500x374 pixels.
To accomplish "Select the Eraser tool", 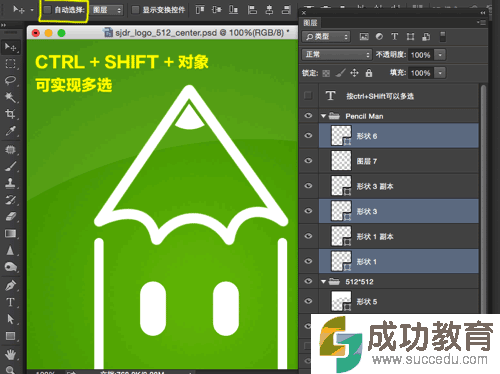I will tap(10, 216).
